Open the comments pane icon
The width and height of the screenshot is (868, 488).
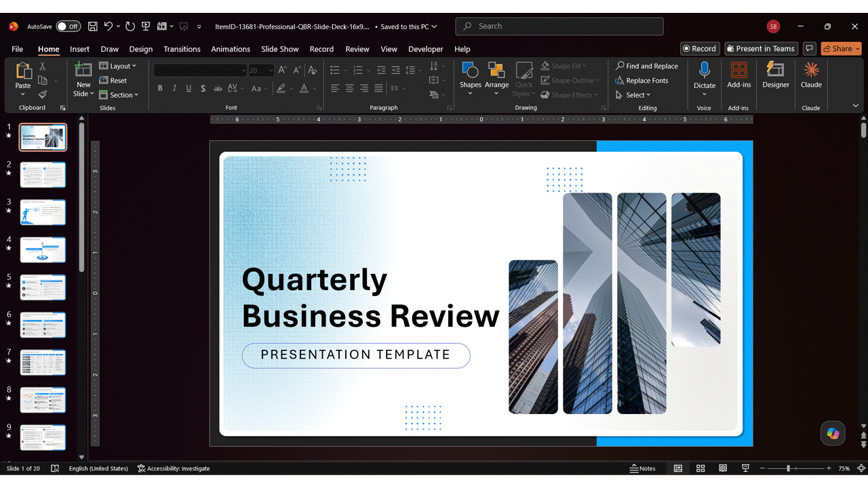coord(809,49)
